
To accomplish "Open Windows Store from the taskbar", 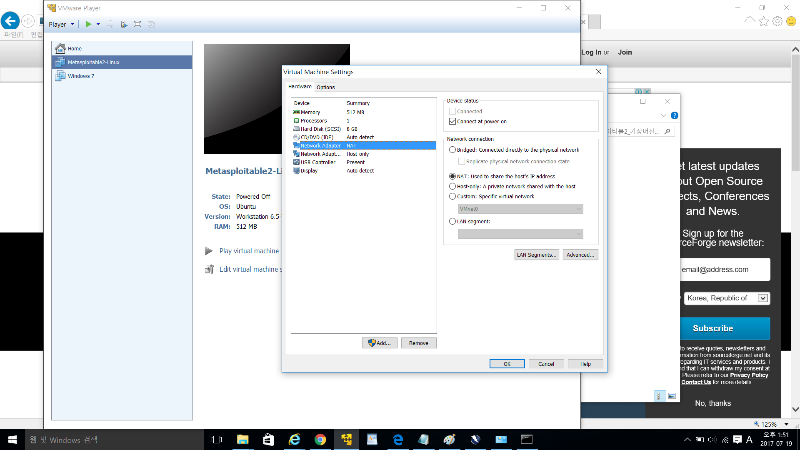I will click(x=268, y=439).
